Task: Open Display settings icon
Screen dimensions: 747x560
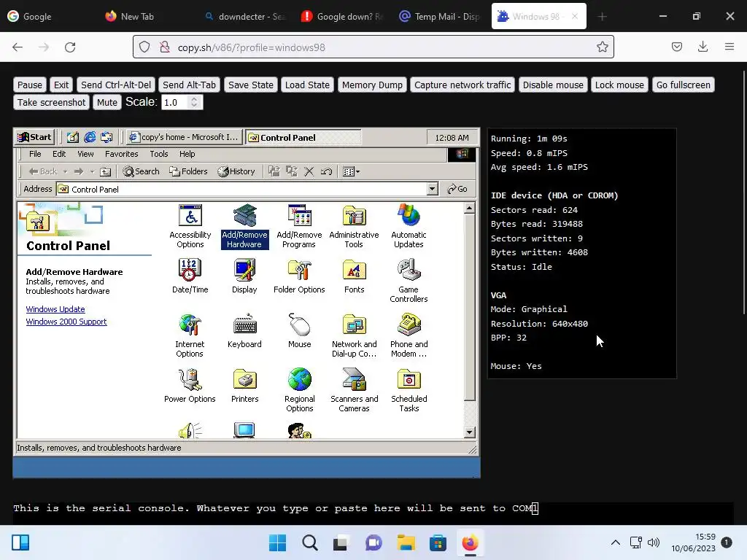Action: (244, 276)
